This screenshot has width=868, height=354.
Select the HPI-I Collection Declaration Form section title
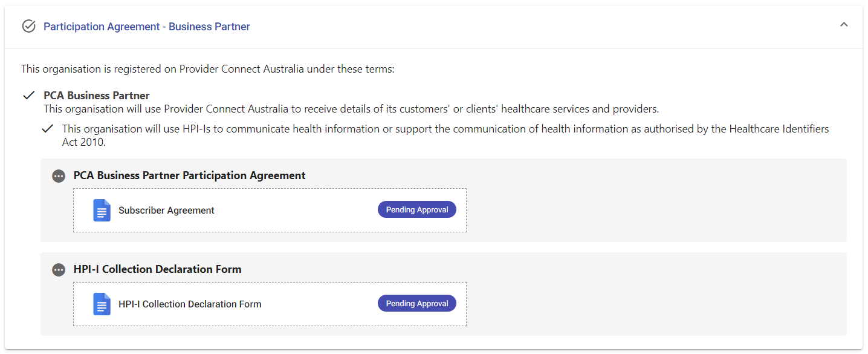[157, 269]
